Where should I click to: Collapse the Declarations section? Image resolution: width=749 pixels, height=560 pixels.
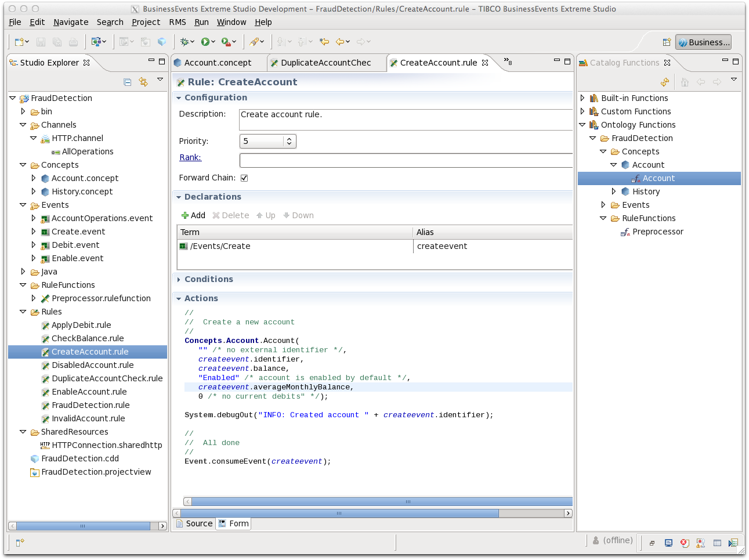click(x=179, y=197)
